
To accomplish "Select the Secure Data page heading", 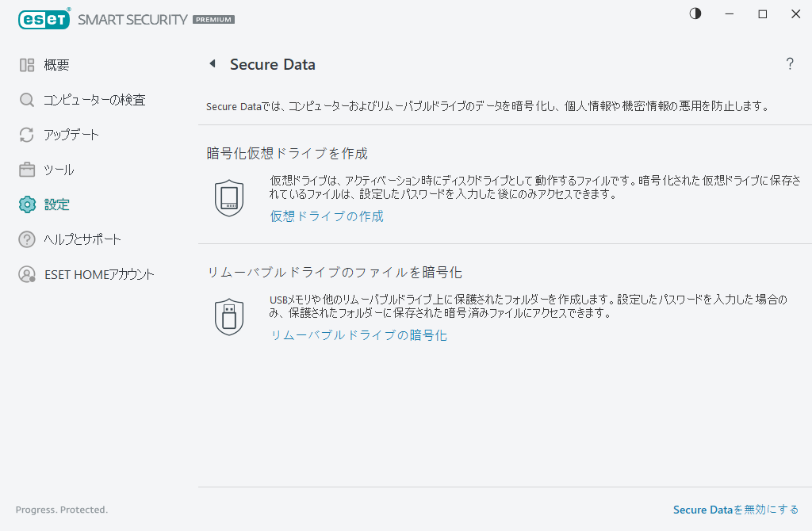I will coord(273,64).
